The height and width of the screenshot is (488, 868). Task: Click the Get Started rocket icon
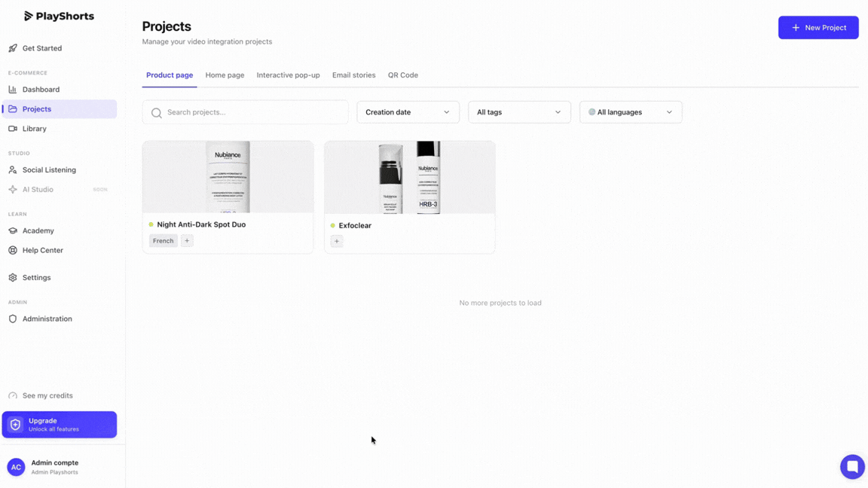tap(13, 48)
